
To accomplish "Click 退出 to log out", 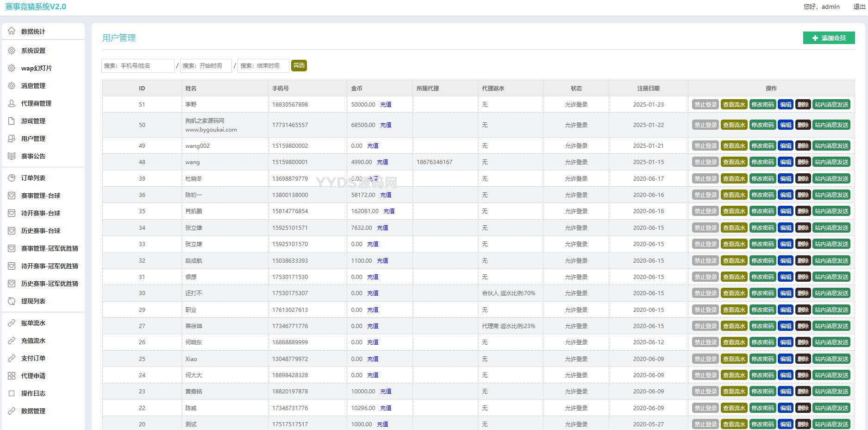I will [x=859, y=6].
